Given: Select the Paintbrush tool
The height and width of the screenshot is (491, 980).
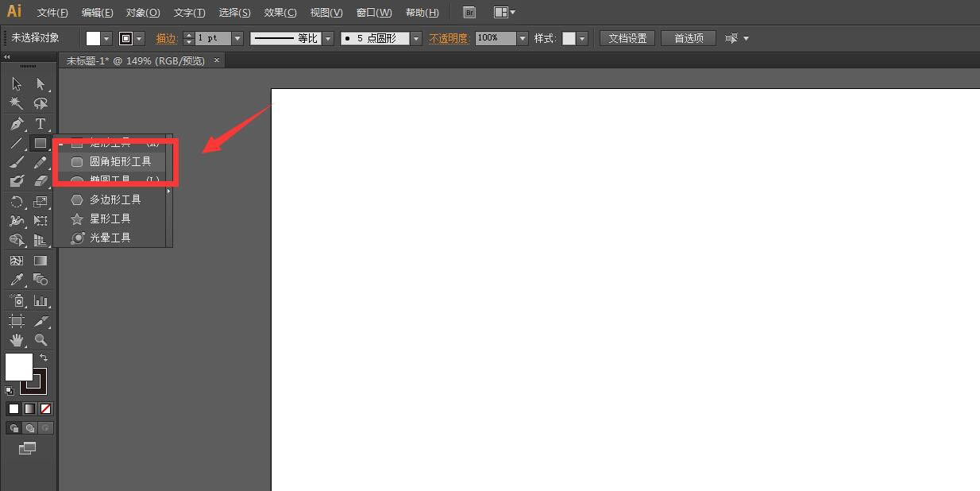Looking at the screenshot, I should pyautogui.click(x=16, y=162).
